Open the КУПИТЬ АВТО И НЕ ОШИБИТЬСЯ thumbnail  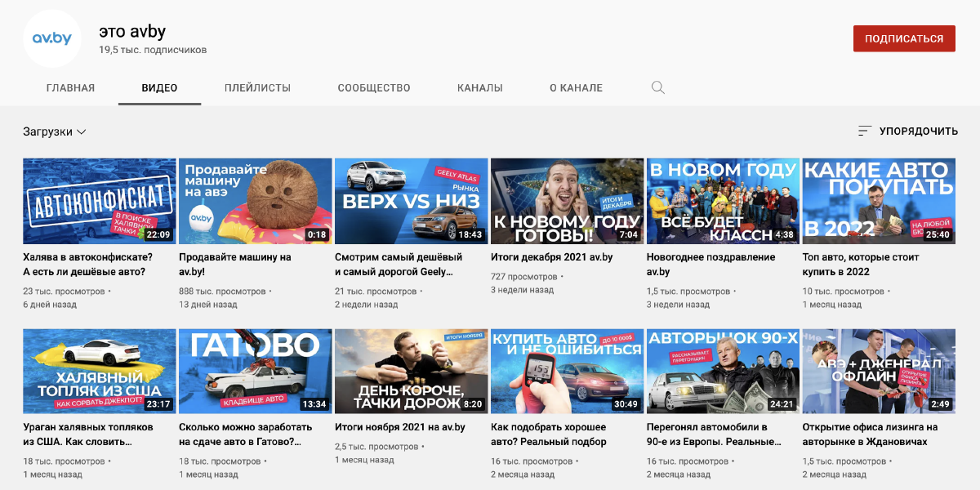568,372
